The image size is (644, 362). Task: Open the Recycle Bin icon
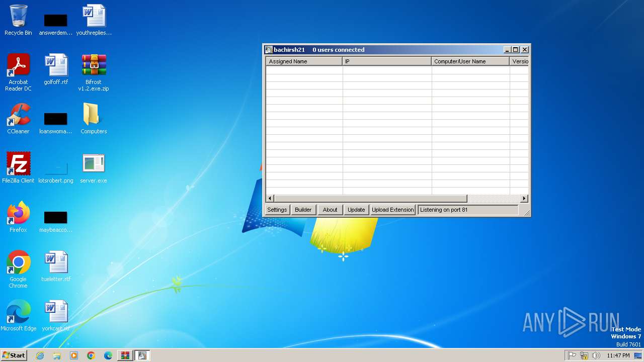(x=18, y=20)
